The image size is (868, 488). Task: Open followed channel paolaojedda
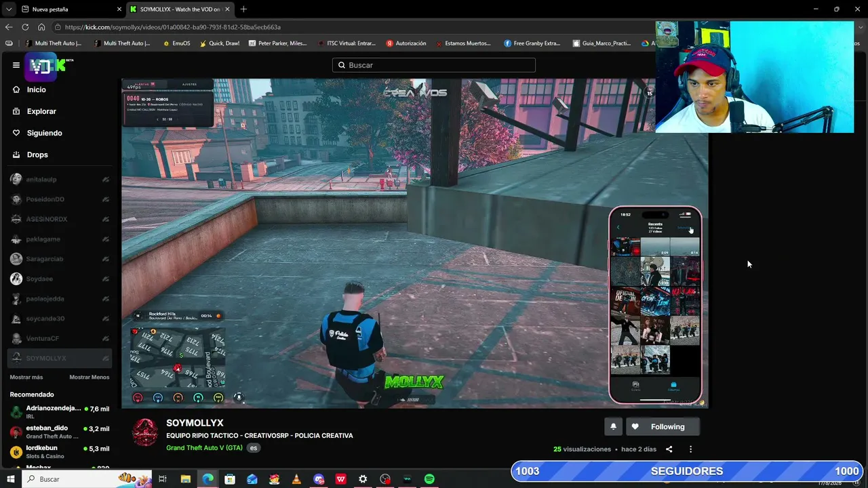60,299
